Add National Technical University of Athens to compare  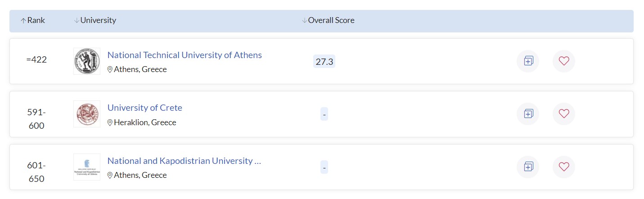point(528,61)
